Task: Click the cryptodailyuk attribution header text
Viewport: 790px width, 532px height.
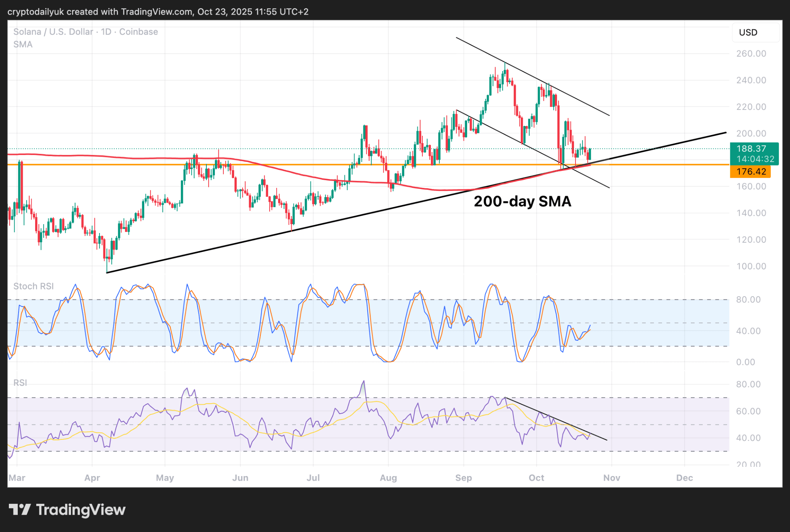Action: point(158,12)
